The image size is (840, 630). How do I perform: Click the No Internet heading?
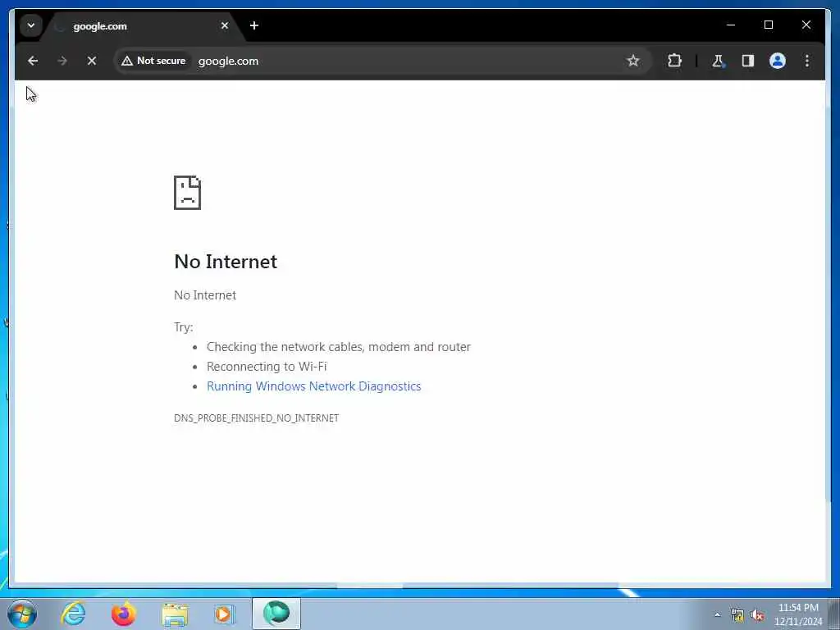pyautogui.click(x=226, y=262)
